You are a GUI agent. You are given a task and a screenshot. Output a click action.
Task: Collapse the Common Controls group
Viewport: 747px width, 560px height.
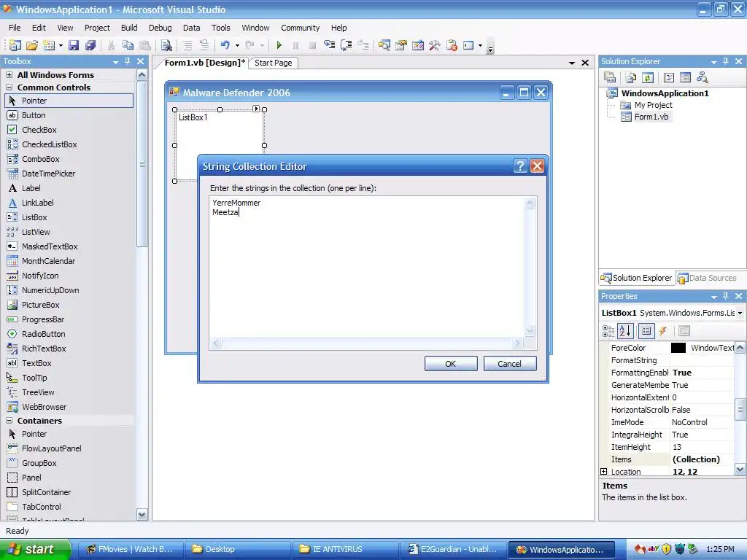9,87
